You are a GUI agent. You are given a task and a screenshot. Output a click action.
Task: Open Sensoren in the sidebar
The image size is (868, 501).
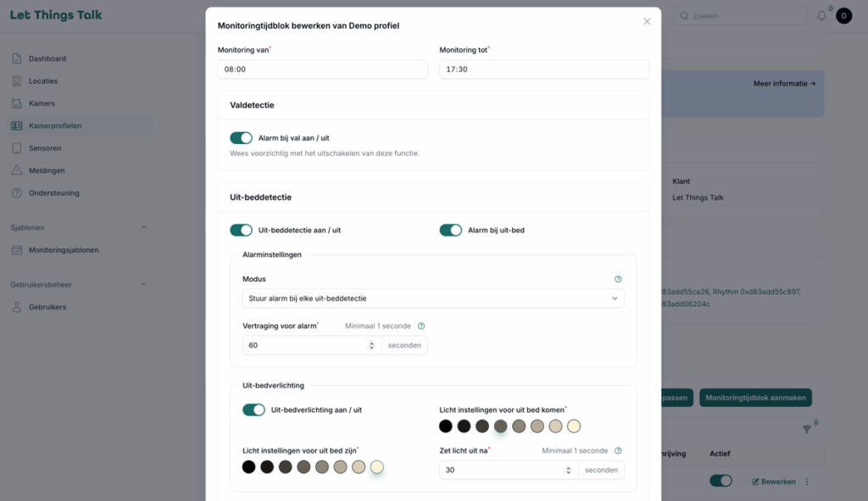45,148
